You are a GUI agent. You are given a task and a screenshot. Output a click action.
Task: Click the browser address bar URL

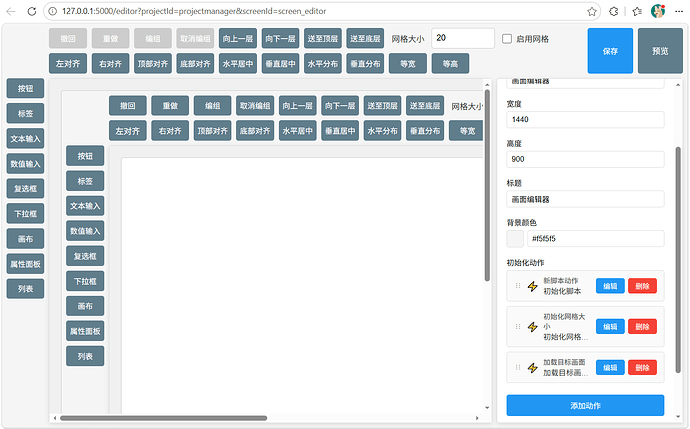194,11
